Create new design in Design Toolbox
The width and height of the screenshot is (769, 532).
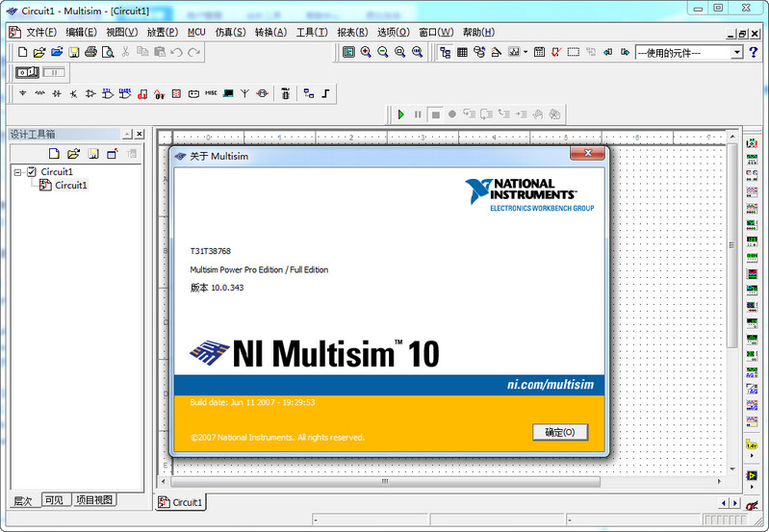[x=54, y=154]
